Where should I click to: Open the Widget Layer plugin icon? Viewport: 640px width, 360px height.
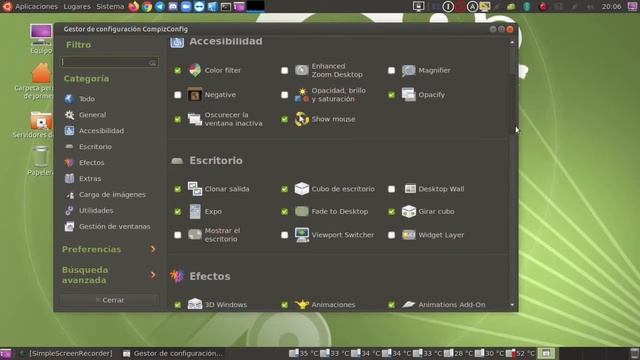click(409, 235)
